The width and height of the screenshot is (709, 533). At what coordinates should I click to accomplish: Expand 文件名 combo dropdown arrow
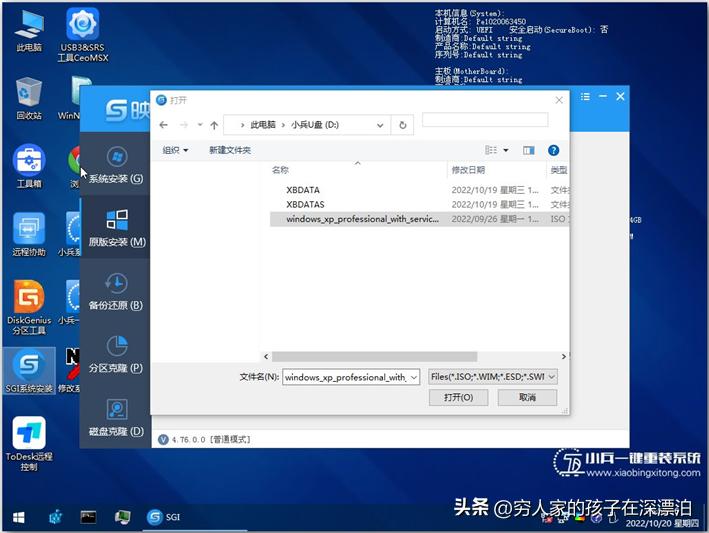coord(414,377)
